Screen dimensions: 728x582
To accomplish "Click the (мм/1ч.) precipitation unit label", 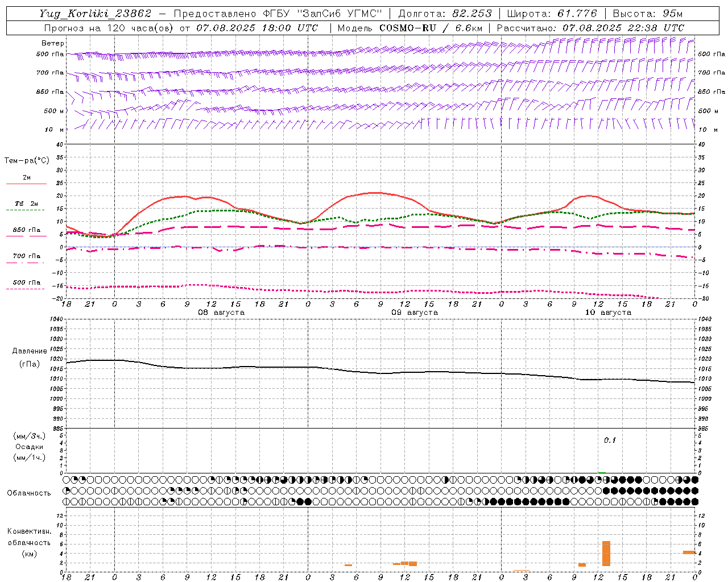I will click(x=30, y=458).
